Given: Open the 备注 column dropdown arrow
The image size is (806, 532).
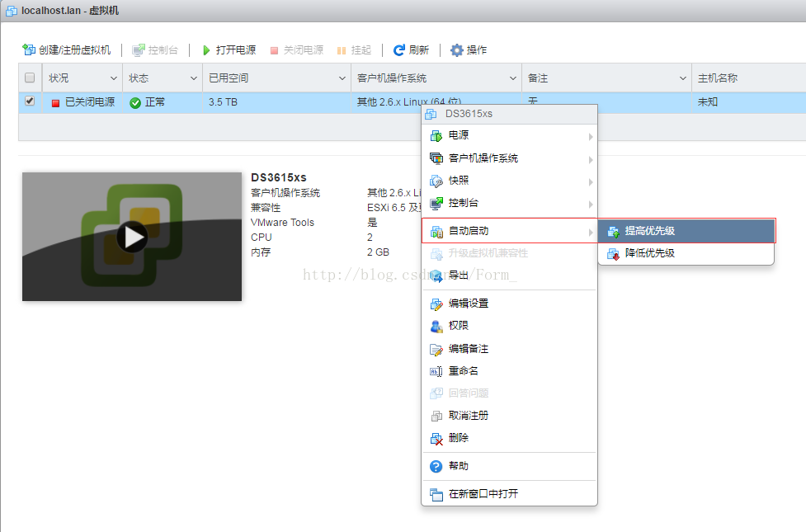Looking at the screenshot, I should 683,78.
